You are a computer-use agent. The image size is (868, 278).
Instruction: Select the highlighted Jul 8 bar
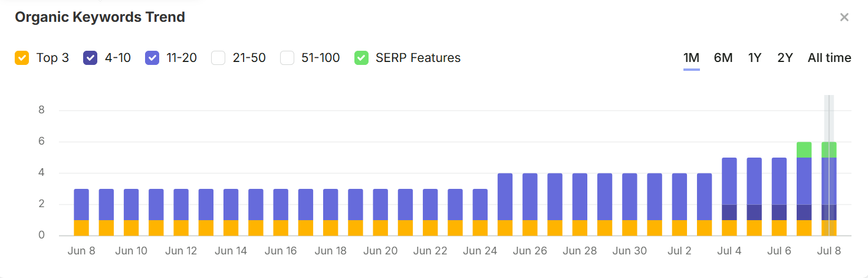828,189
